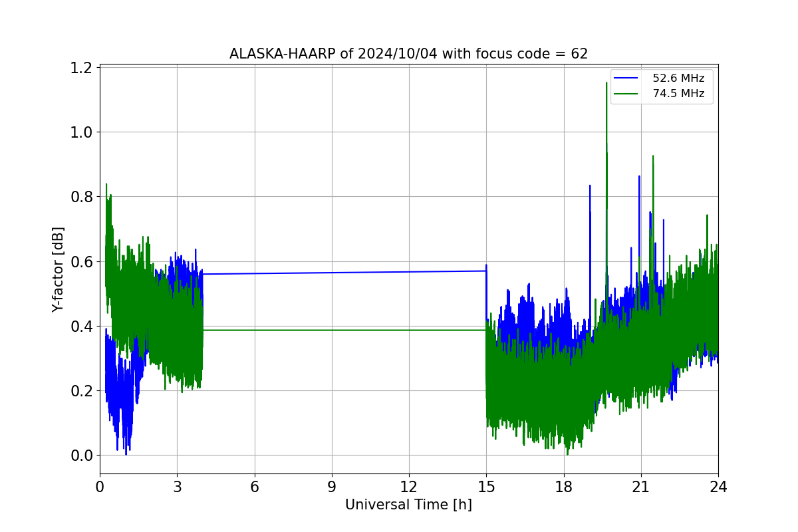Click the x-axis tick label 0
The width and height of the screenshot is (798, 532).
(100, 487)
